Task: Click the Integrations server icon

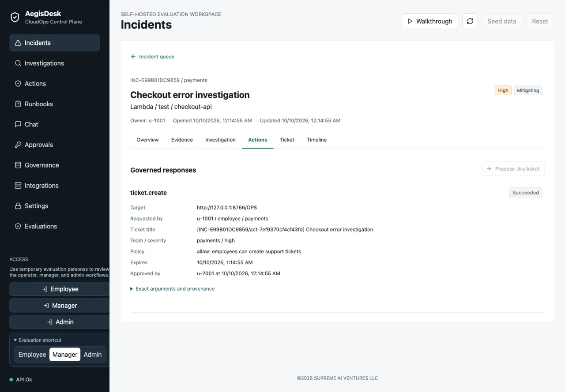Action: coord(18,186)
